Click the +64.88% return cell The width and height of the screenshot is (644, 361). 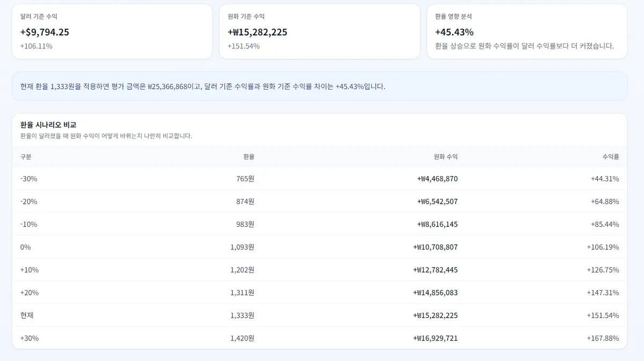pyautogui.click(x=605, y=202)
